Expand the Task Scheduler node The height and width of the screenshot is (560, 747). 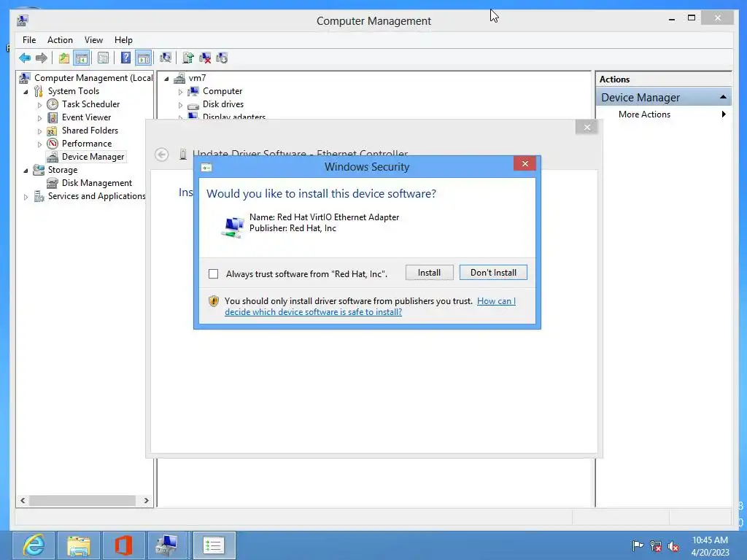[39, 105]
